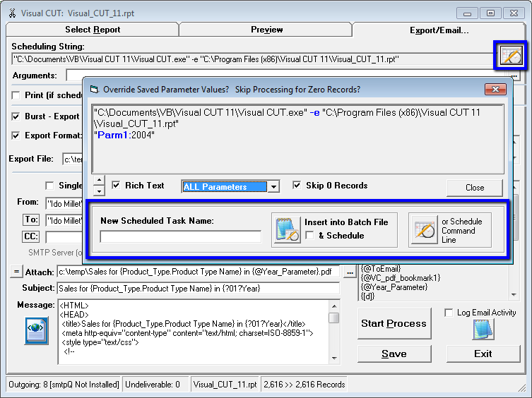Click the Close button in the dialog
This screenshot has height=398, width=532.
475,188
